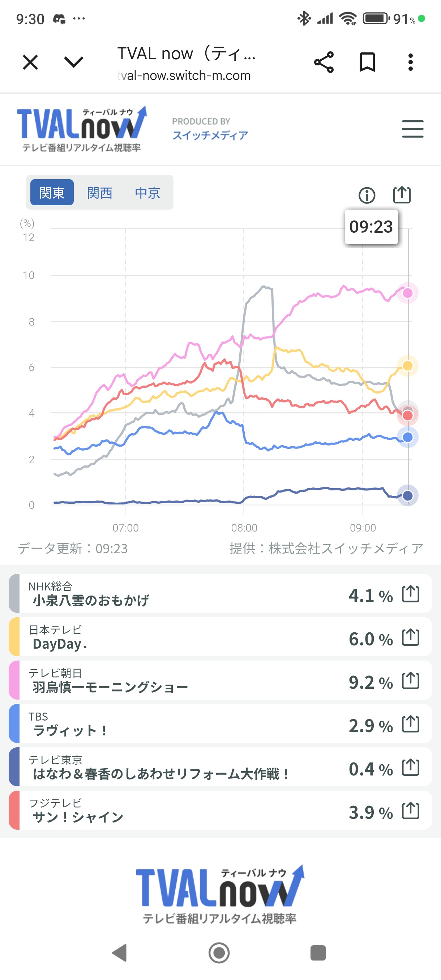441x980 pixels.
Task: Share the フジテレビ rating row
Action: 411,811
